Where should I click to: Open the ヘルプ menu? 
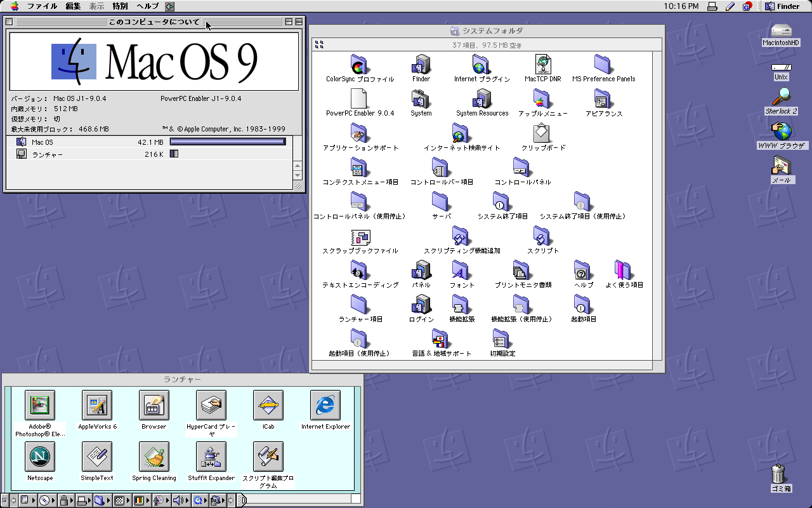(148, 6)
